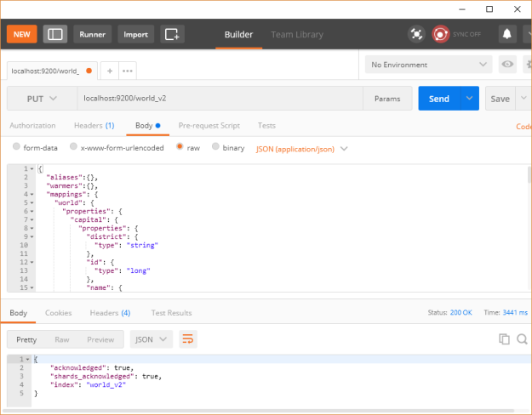Select the binary body type radio
This screenshot has height=415, width=532.
coord(215,146)
